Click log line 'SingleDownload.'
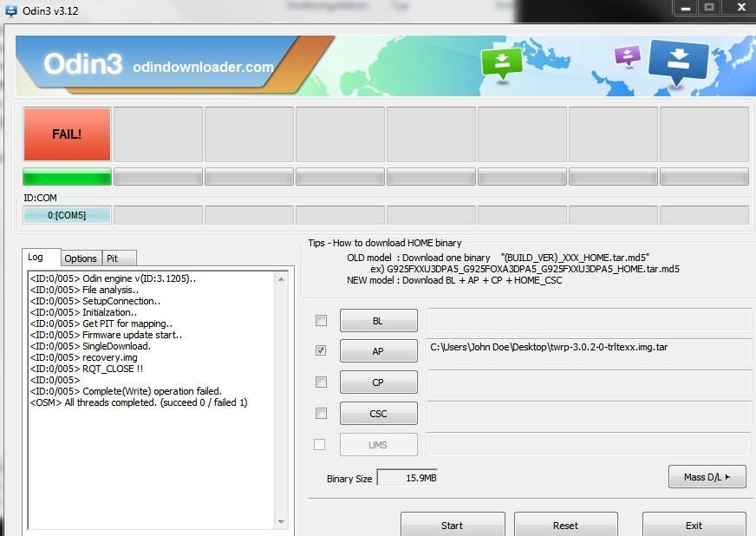Screen dimensions: 756x536 pos(90,346)
